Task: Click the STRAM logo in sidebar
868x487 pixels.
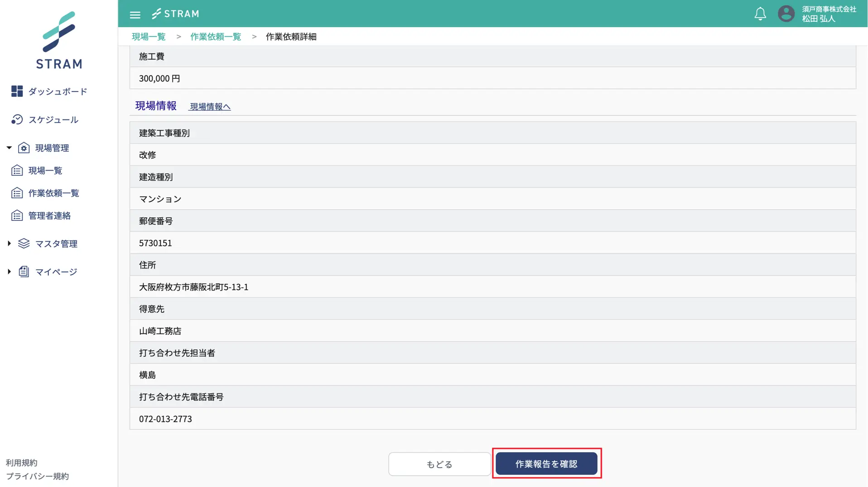Action: [59, 41]
